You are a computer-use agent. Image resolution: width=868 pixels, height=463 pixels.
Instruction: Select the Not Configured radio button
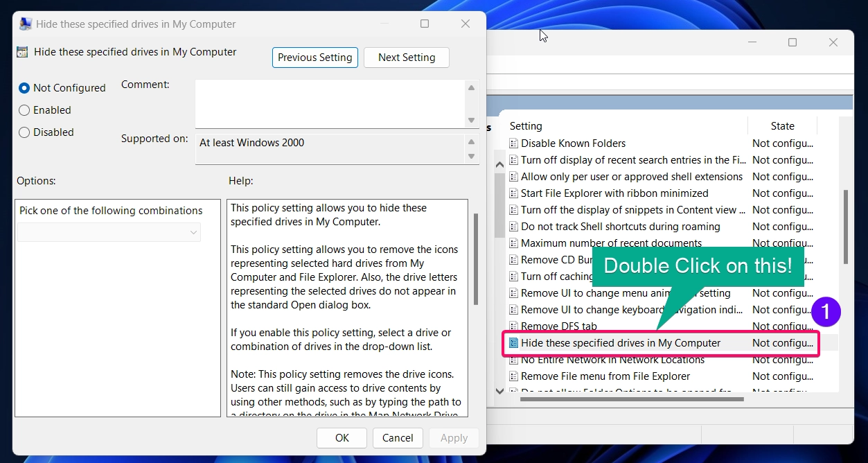tap(24, 88)
